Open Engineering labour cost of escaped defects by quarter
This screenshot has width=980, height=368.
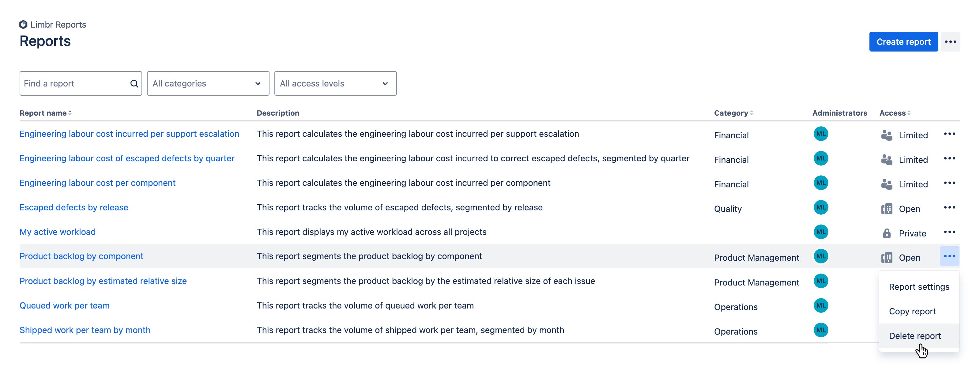point(127,159)
